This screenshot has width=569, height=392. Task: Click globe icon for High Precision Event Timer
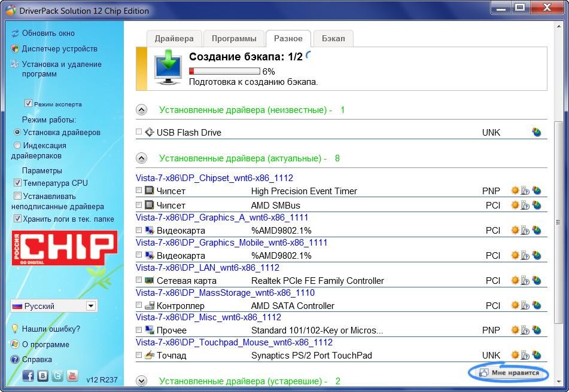click(x=536, y=191)
